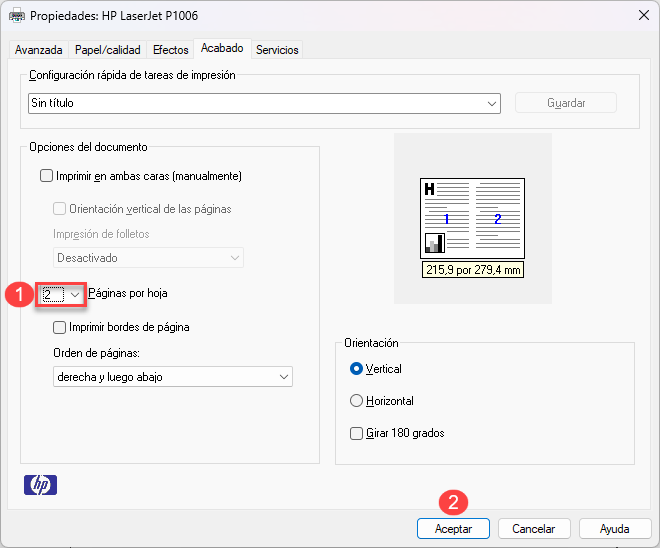Click the printer icon in title bar
This screenshot has height=548, width=660.
[17, 16]
